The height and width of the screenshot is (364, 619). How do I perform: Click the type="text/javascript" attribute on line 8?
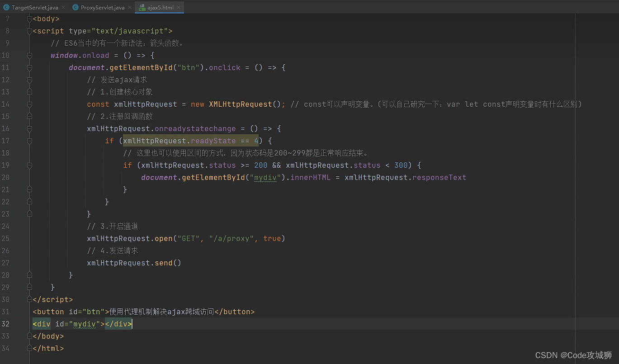coord(118,31)
